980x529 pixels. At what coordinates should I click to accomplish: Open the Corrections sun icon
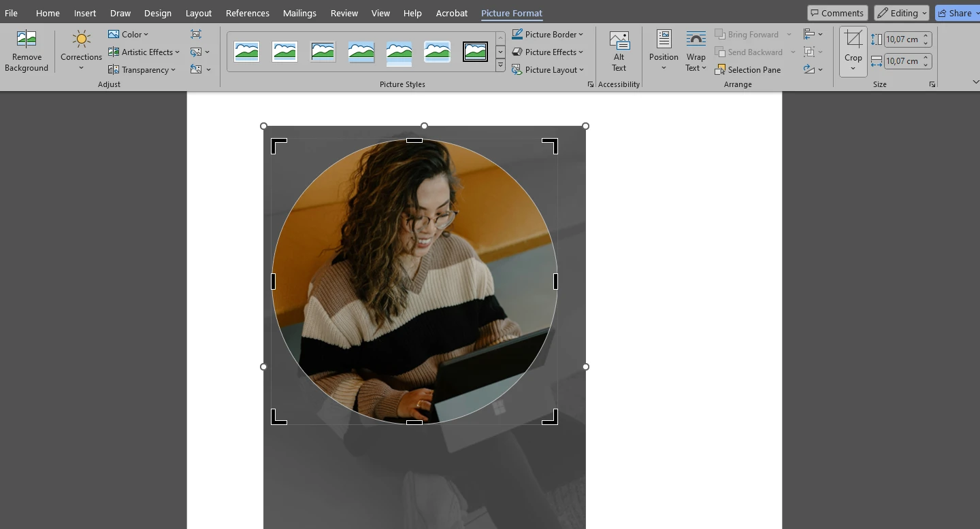coord(81,39)
